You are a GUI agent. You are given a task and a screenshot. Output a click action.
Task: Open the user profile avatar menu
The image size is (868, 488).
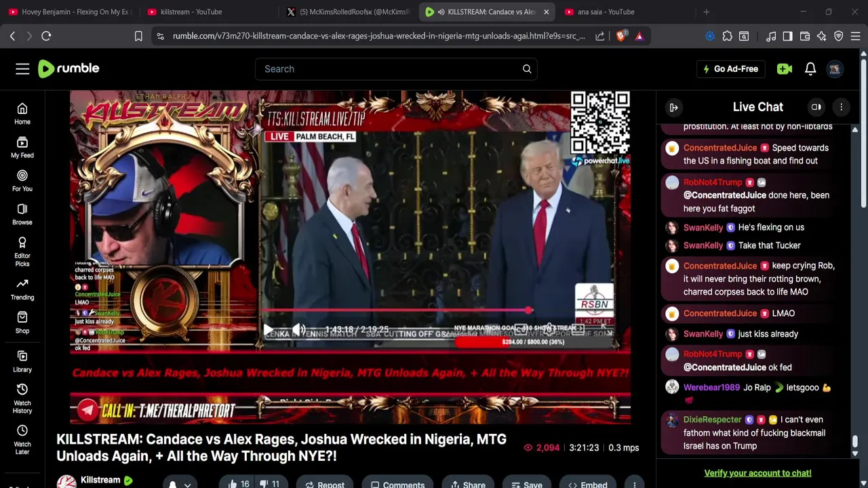(x=835, y=68)
